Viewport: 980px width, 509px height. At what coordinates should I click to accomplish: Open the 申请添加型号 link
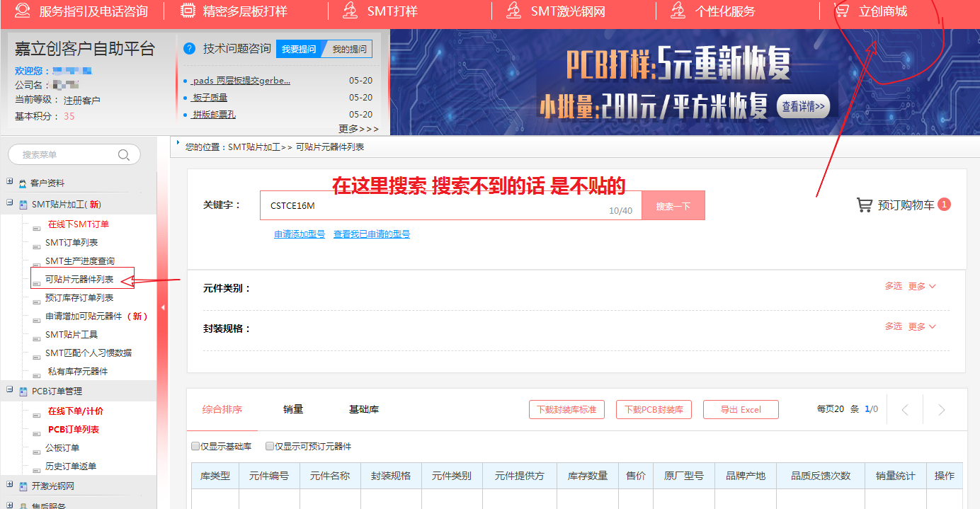point(300,234)
